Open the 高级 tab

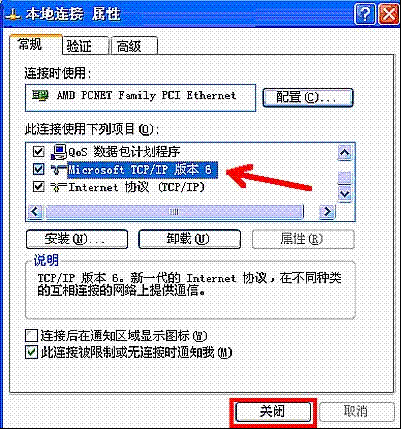[x=134, y=46]
